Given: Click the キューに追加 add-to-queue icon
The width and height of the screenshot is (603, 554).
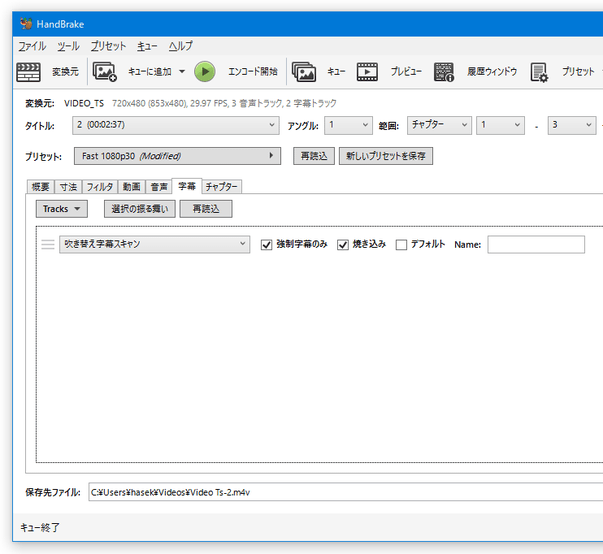Looking at the screenshot, I should (x=105, y=72).
